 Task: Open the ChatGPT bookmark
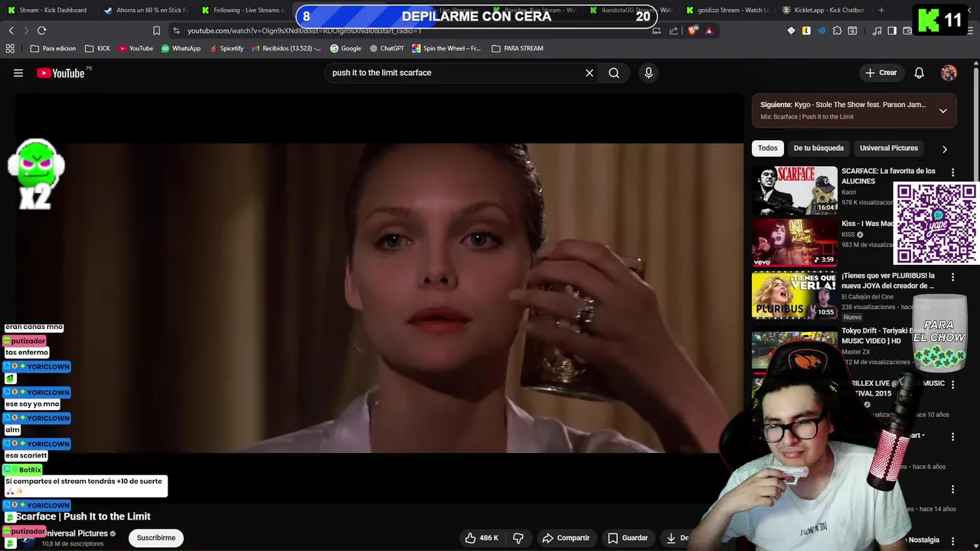pyautogui.click(x=387, y=48)
